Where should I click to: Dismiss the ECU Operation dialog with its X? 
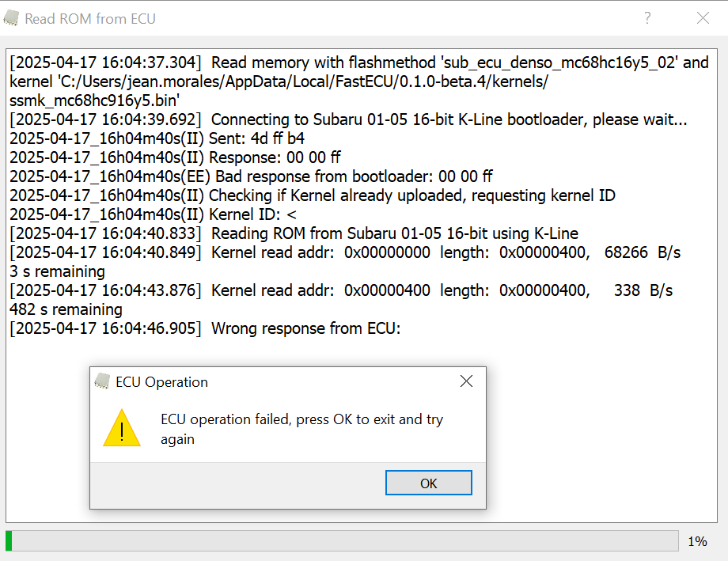[x=466, y=381]
